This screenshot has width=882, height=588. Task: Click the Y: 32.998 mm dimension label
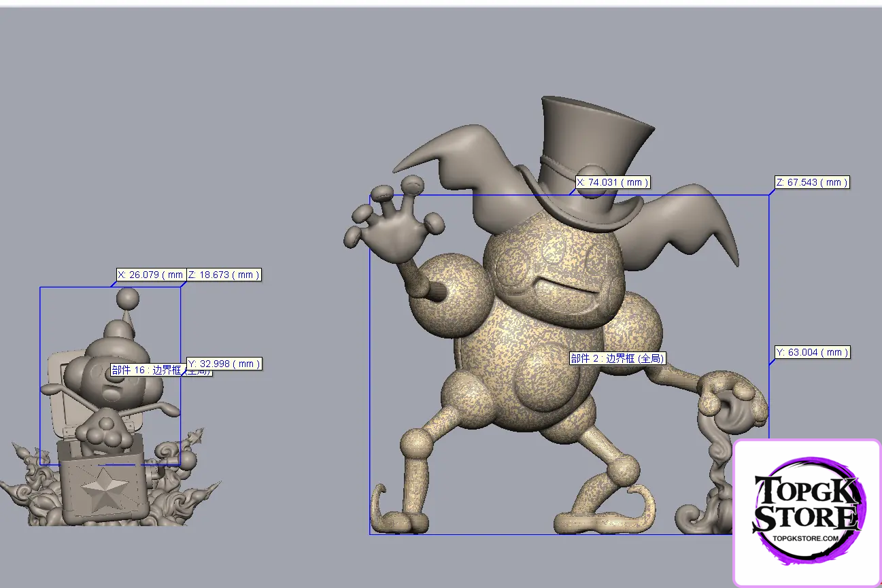pos(225,364)
